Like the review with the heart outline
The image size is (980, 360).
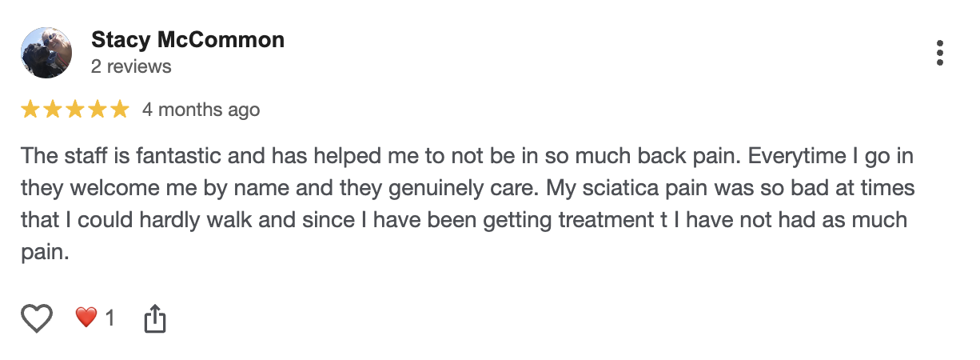(36, 318)
